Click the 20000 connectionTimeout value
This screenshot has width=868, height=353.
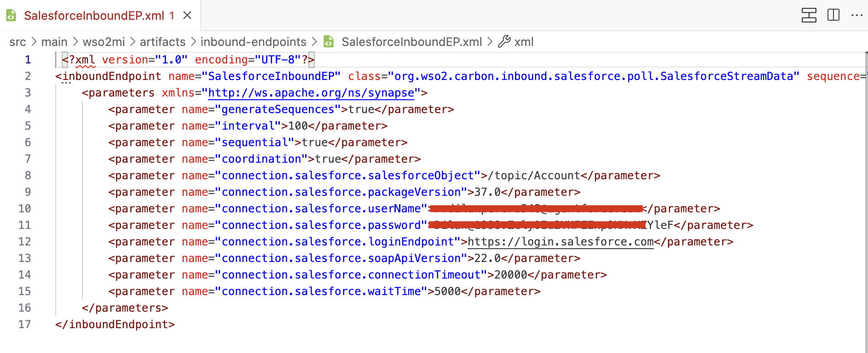click(511, 275)
